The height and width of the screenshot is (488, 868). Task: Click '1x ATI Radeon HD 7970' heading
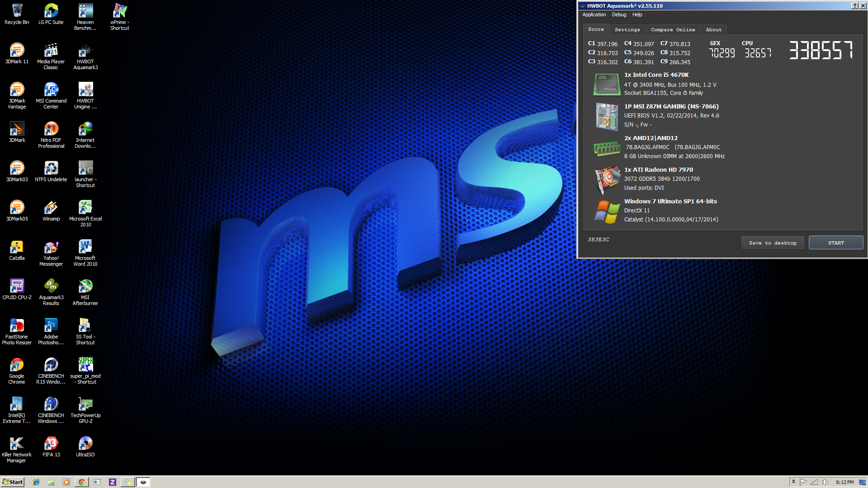[x=659, y=170]
